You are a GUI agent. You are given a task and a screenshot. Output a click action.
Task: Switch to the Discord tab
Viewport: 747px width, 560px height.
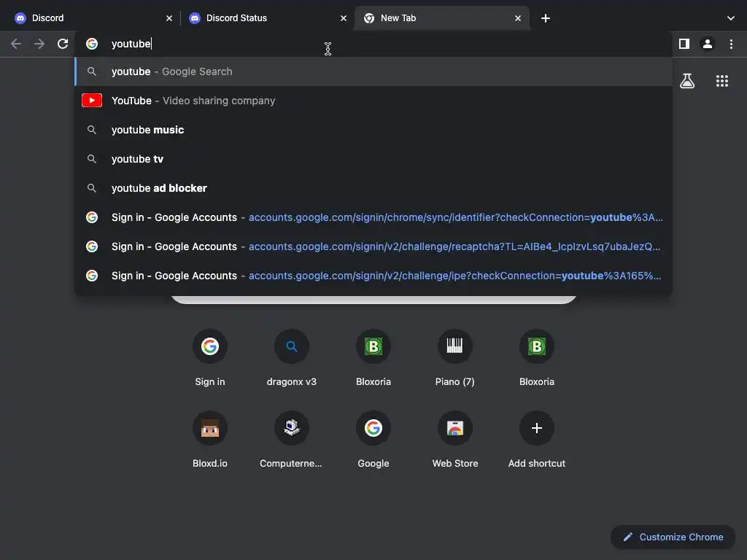tap(93, 18)
